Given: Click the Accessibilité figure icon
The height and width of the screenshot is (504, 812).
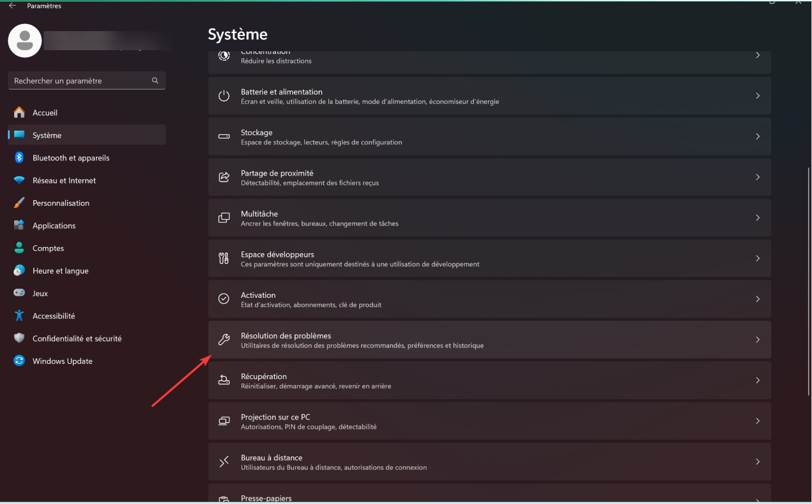Looking at the screenshot, I should (x=19, y=316).
